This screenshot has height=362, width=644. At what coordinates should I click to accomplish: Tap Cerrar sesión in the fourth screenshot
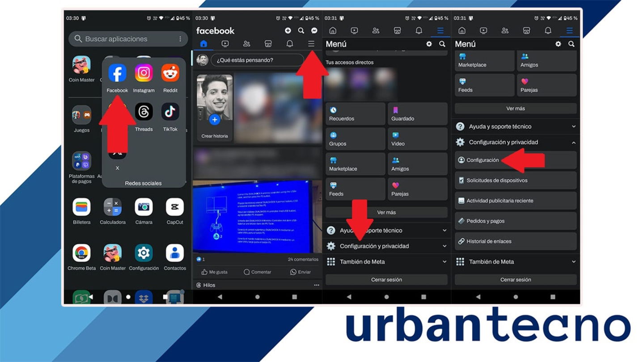516,280
